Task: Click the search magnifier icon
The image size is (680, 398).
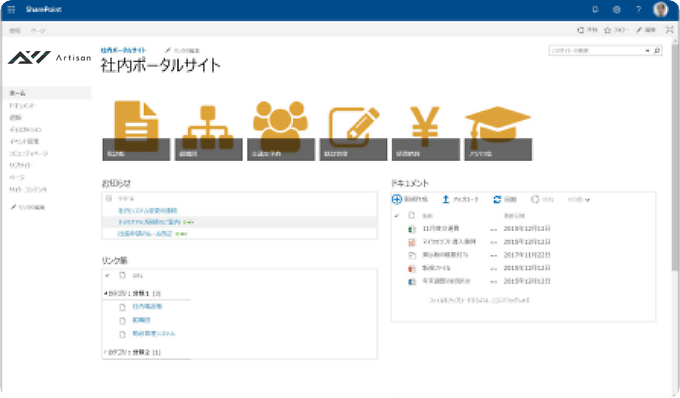Action: pyautogui.click(x=657, y=51)
